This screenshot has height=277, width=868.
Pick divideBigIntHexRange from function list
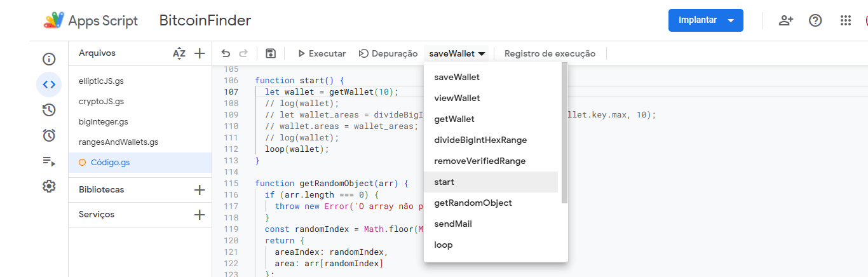(x=480, y=140)
